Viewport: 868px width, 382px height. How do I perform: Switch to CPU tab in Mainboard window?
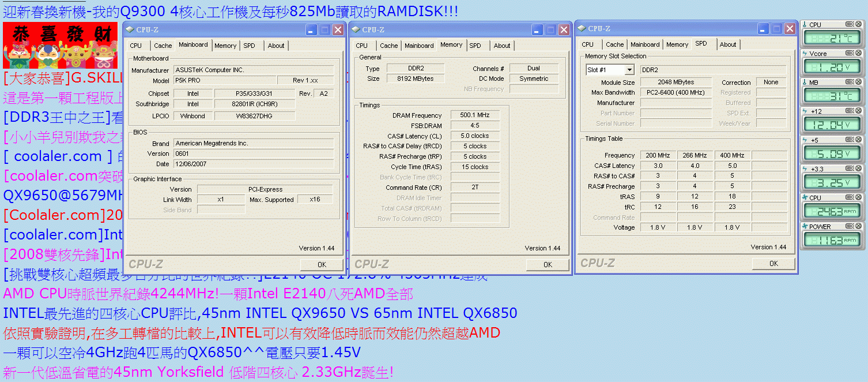pos(136,46)
